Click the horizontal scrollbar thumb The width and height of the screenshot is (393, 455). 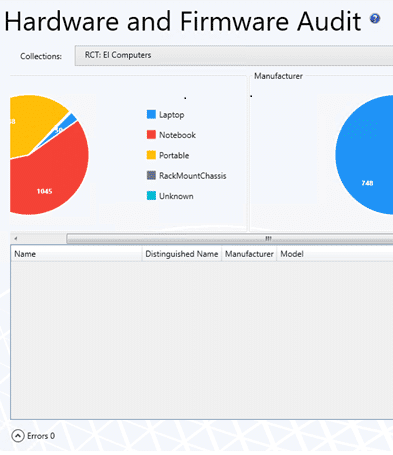click(230, 238)
